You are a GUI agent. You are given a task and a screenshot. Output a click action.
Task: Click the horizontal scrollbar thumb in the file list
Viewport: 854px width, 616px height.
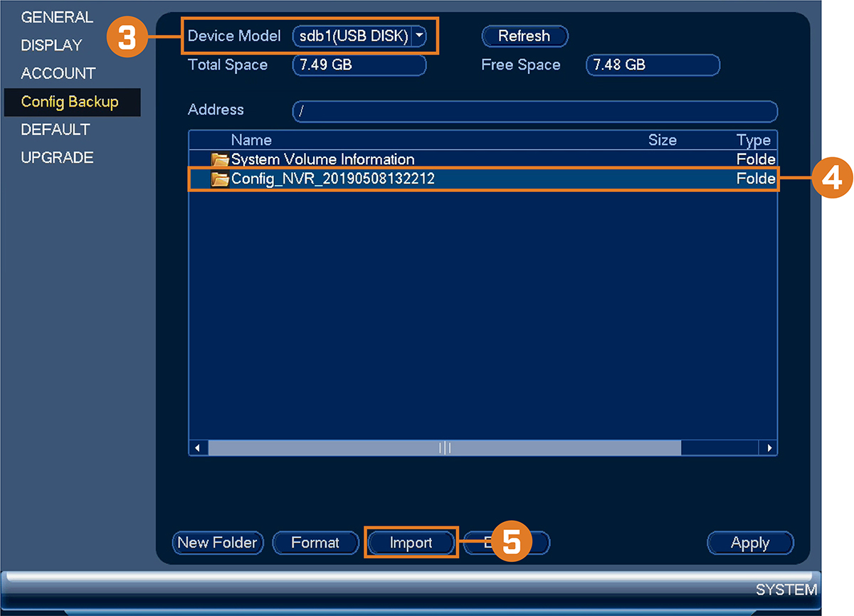point(445,448)
